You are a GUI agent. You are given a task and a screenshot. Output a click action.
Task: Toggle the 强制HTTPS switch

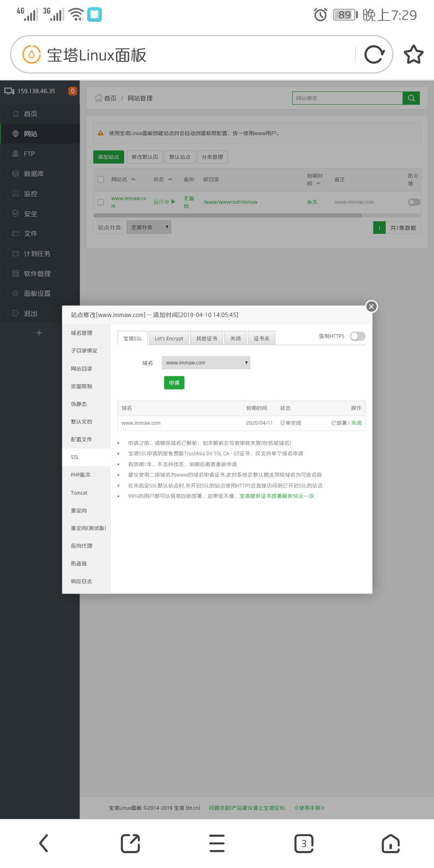(x=357, y=336)
